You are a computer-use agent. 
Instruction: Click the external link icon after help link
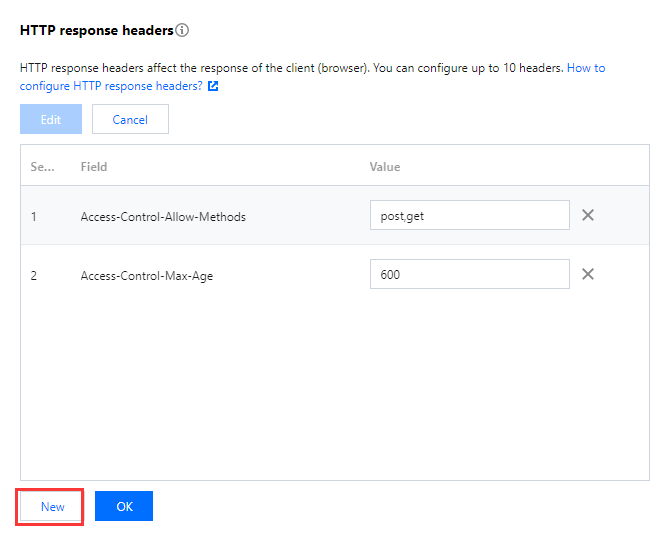(213, 86)
